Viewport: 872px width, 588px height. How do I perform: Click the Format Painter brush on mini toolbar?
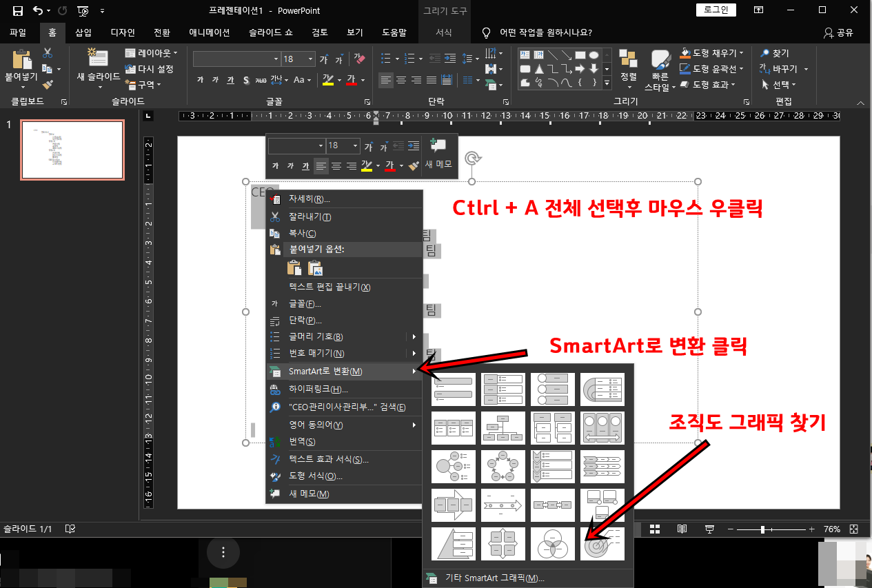click(414, 165)
